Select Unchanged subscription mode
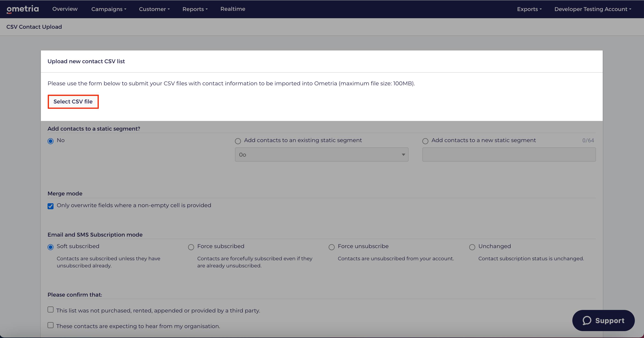Screen dimensions: 644x338 pos(472,247)
